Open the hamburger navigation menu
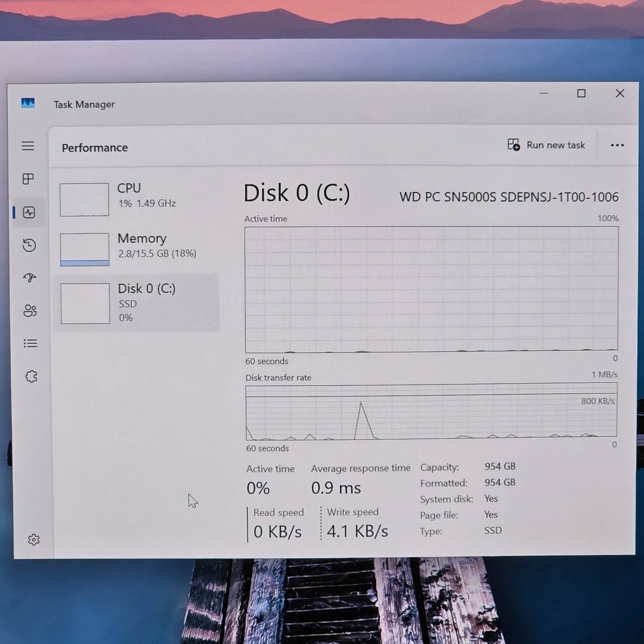This screenshot has height=644, width=644. [x=28, y=146]
